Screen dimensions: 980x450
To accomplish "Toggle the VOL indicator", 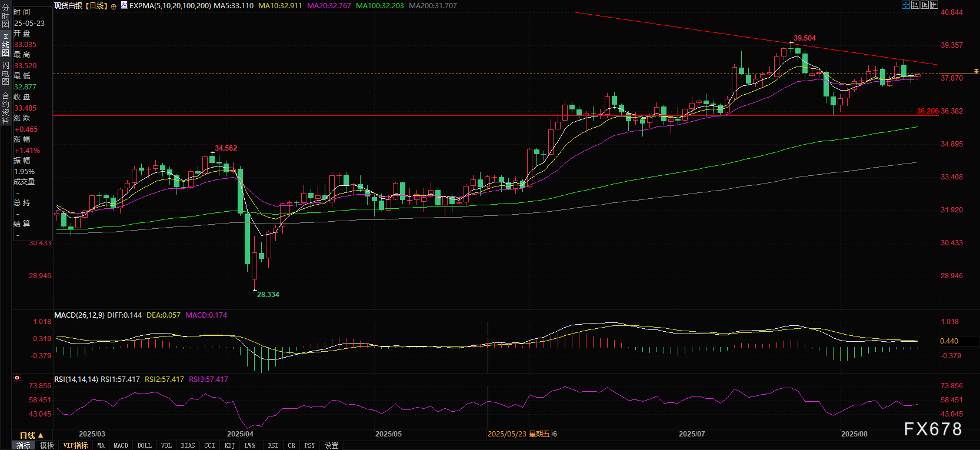I will (x=166, y=445).
